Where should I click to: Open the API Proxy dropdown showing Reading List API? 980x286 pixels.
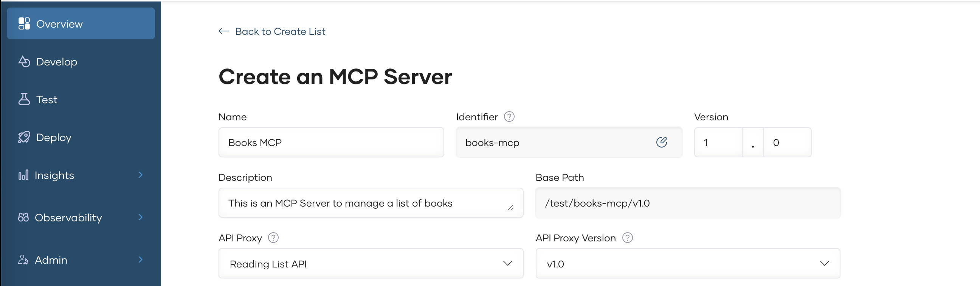pos(371,264)
